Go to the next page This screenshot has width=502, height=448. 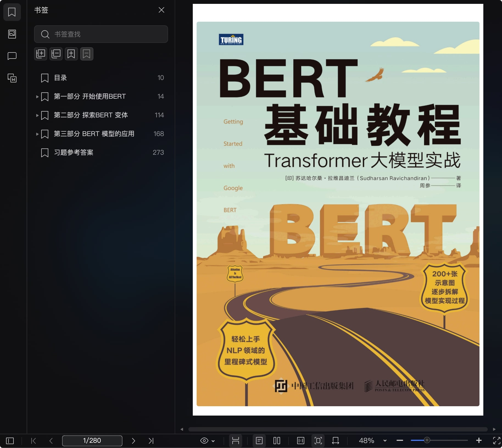[x=133, y=441]
